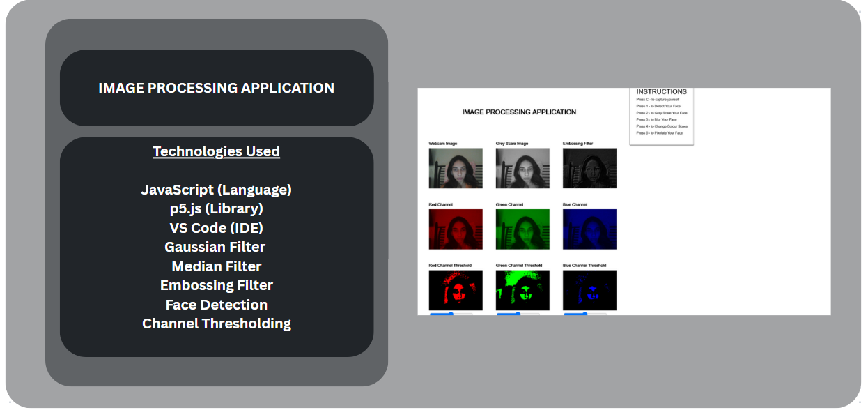Screen dimensions: 868x410
Task: Click the Red Channel image
Action: point(456,229)
